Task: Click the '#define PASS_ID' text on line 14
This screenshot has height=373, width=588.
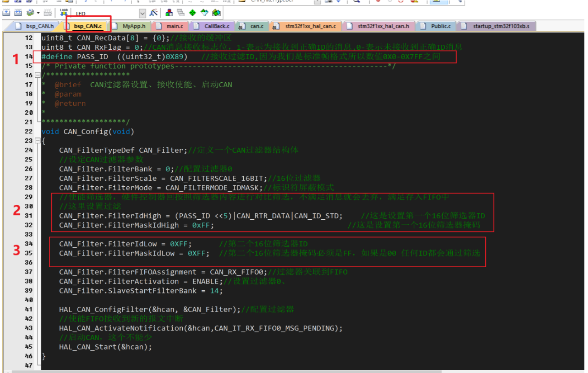Action: coord(75,57)
